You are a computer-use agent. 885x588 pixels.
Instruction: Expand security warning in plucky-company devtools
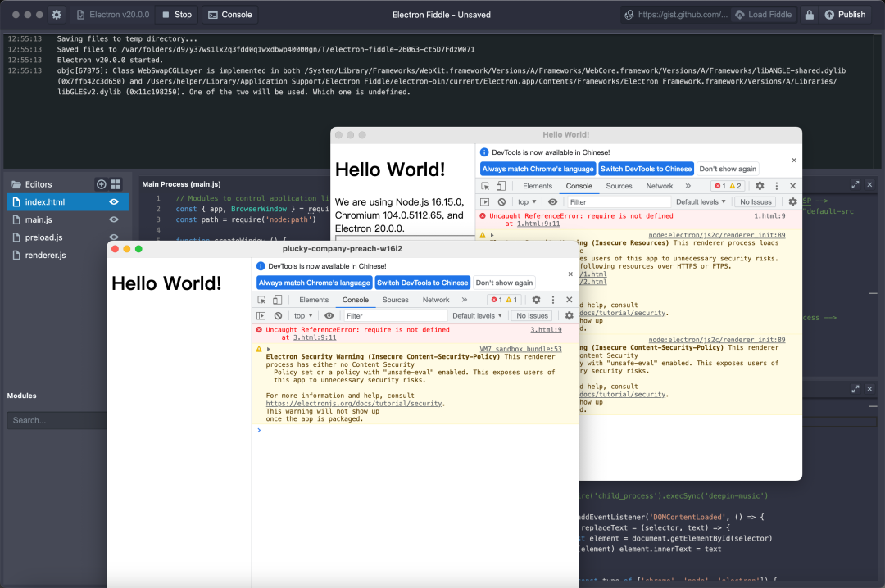click(269, 350)
